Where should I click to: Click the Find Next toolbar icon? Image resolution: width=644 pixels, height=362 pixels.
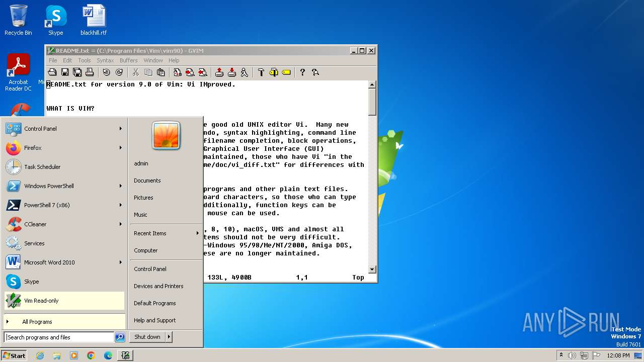(x=190, y=72)
